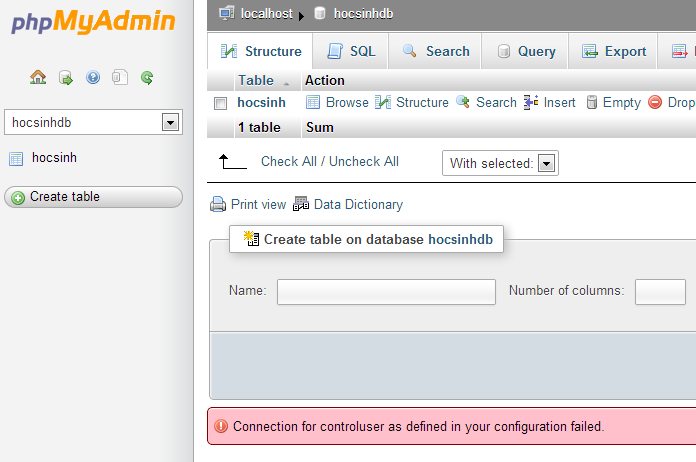Open the Search tab
The width and height of the screenshot is (696, 462).
(435, 51)
